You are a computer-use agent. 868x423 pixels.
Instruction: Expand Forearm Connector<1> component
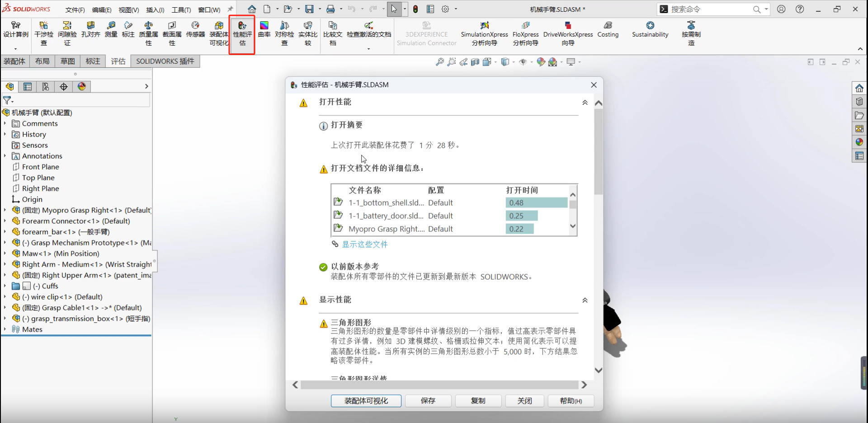coord(5,221)
